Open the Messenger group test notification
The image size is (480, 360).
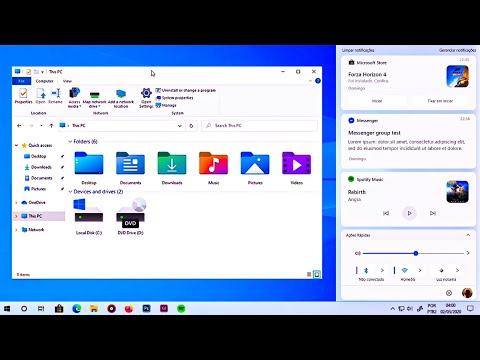[x=408, y=141]
